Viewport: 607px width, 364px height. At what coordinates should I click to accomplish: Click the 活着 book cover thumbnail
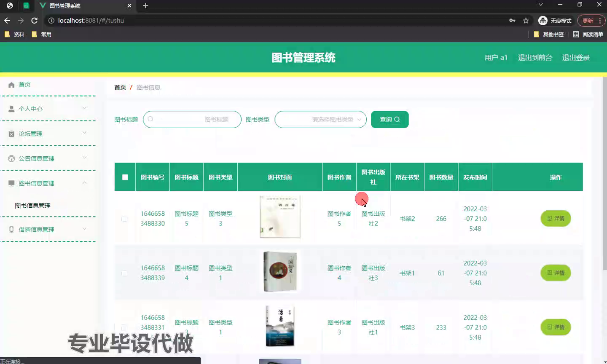(x=280, y=326)
